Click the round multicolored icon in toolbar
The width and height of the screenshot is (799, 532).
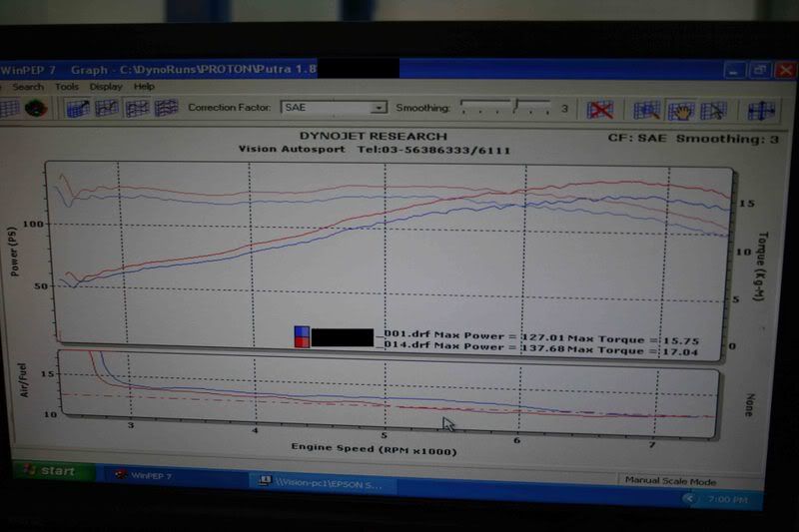click(38, 108)
